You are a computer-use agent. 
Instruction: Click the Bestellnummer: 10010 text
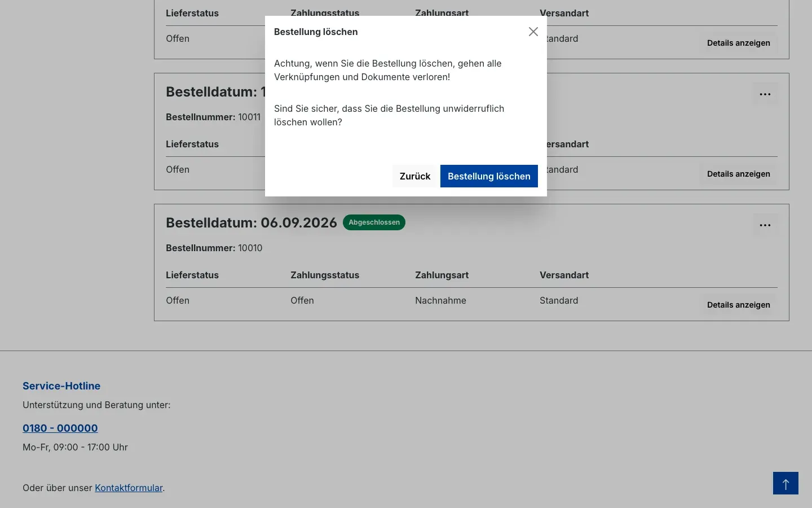214,248
